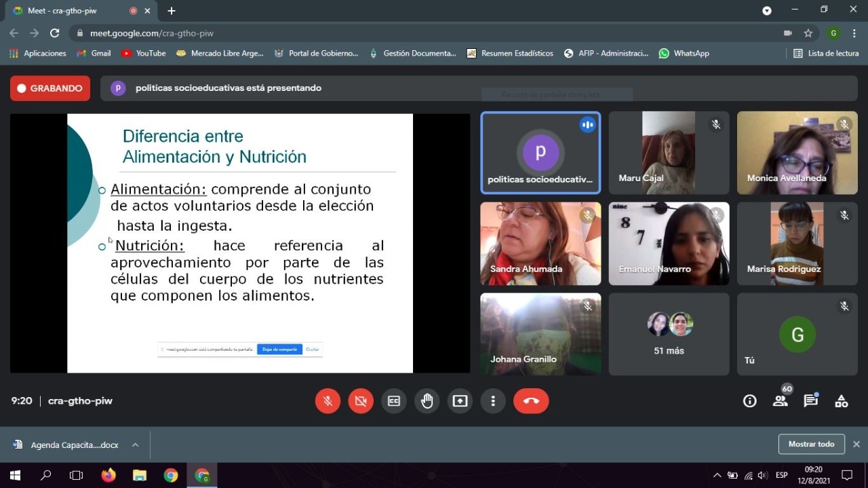The image size is (868, 488).
Task: Open the activities icon
Action: [x=841, y=401]
